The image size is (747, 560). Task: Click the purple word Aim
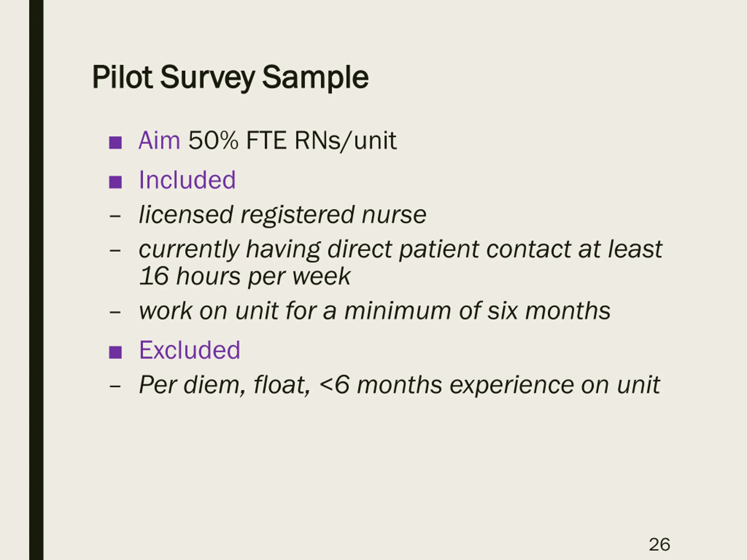[x=159, y=140]
